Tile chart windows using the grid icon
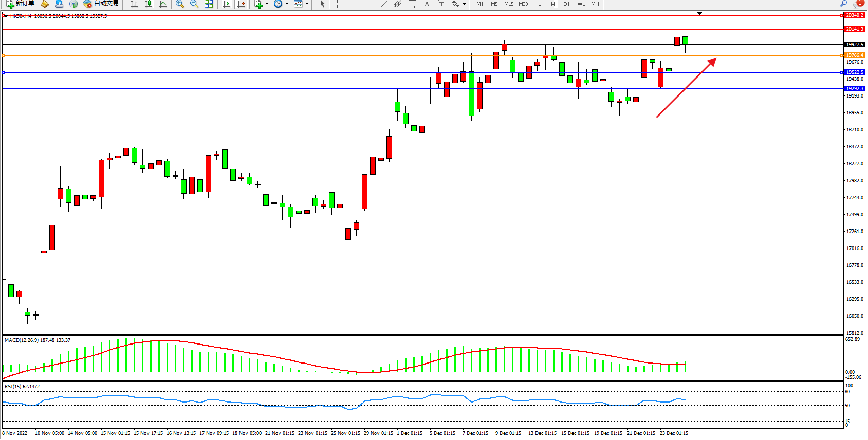Viewport: 868px width, 440px height. click(209, 4)
